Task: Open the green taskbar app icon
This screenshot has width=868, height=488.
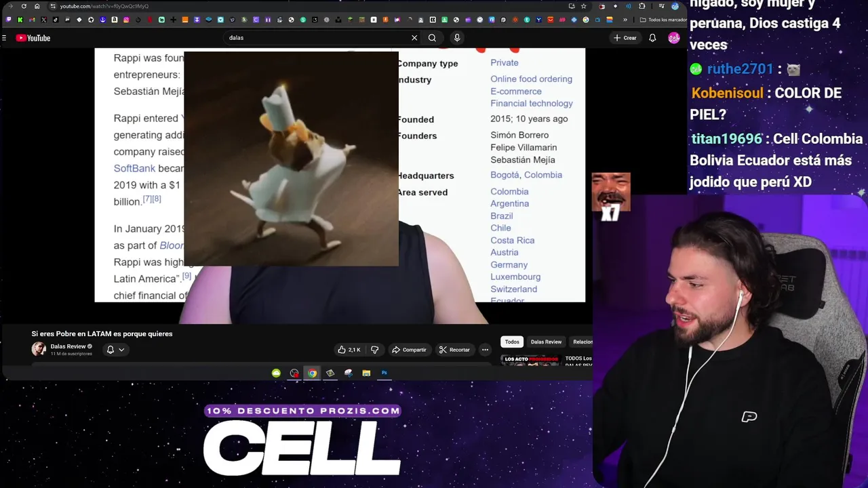Action: pos(276,373)
